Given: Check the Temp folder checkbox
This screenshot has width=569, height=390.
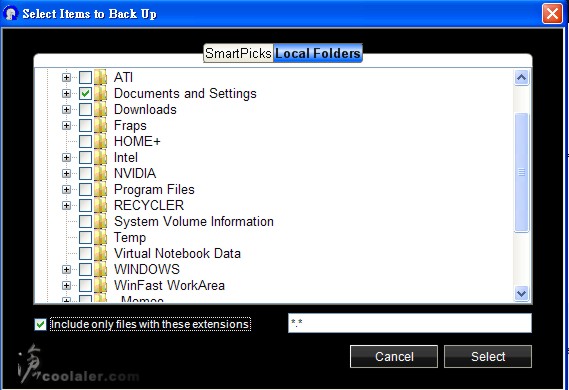Looking at the screenshot, I should click(x=85, y=237).
